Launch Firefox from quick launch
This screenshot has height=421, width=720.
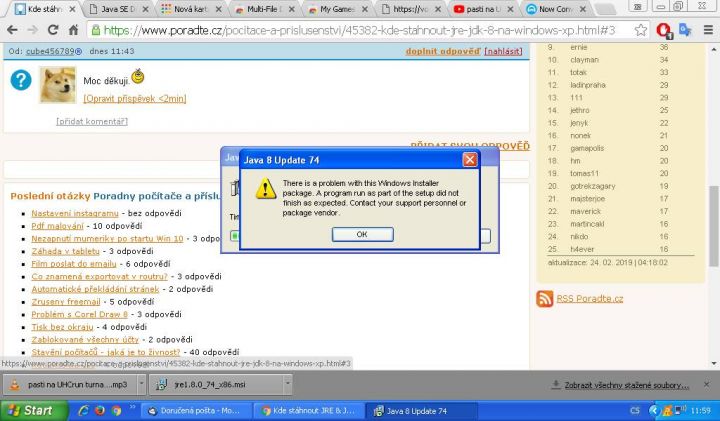tap(100, 410)
